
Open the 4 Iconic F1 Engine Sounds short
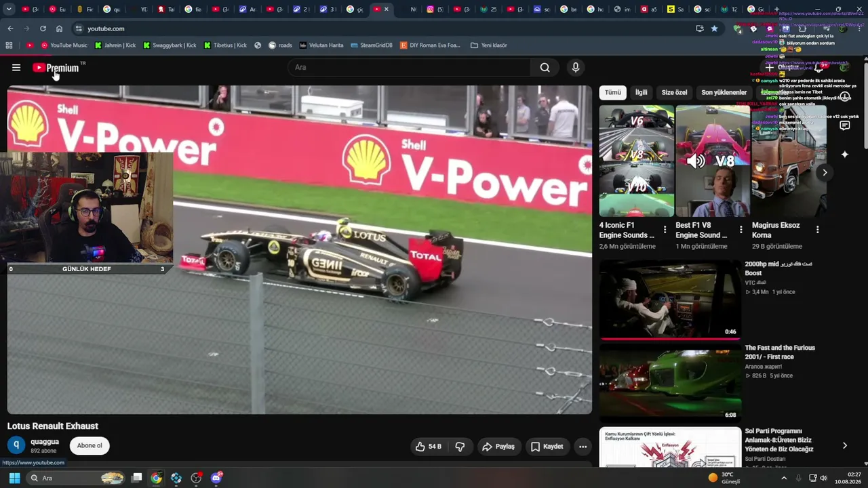(636, 161)
